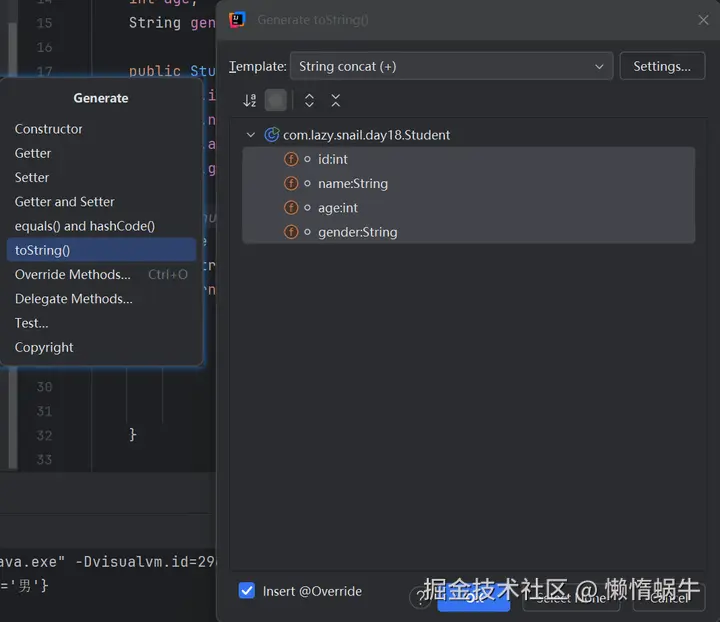Open the Settings... button

662,67
